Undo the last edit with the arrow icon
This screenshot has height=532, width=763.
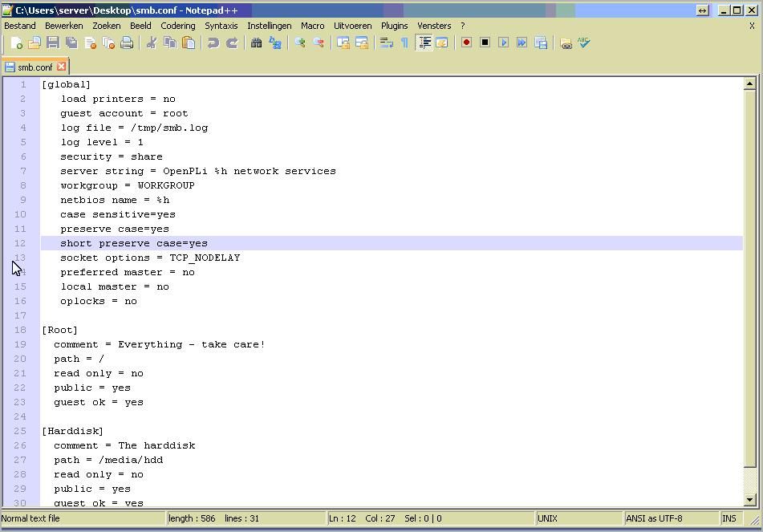[x=213, y=43]
